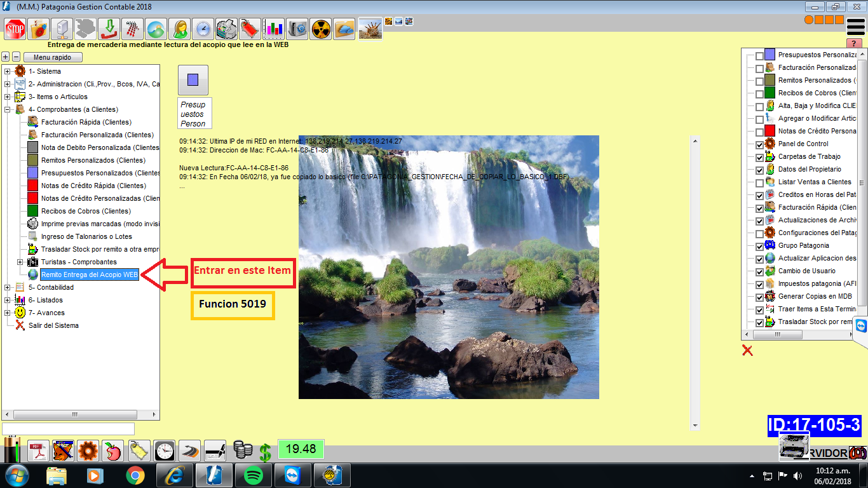Click the radioactive symbol toolbar icon

pos(321,29)
